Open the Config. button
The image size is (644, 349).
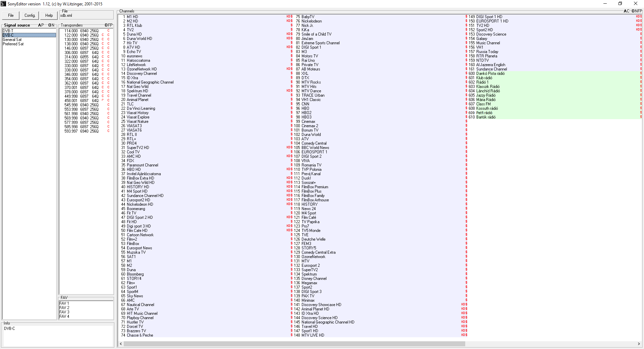30,15
